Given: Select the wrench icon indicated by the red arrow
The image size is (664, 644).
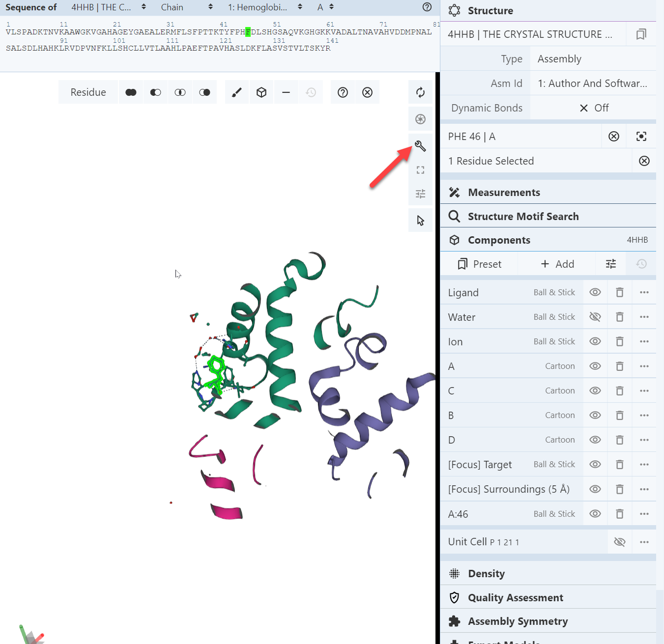Looking at the screenshot, I should coord(420,146).
